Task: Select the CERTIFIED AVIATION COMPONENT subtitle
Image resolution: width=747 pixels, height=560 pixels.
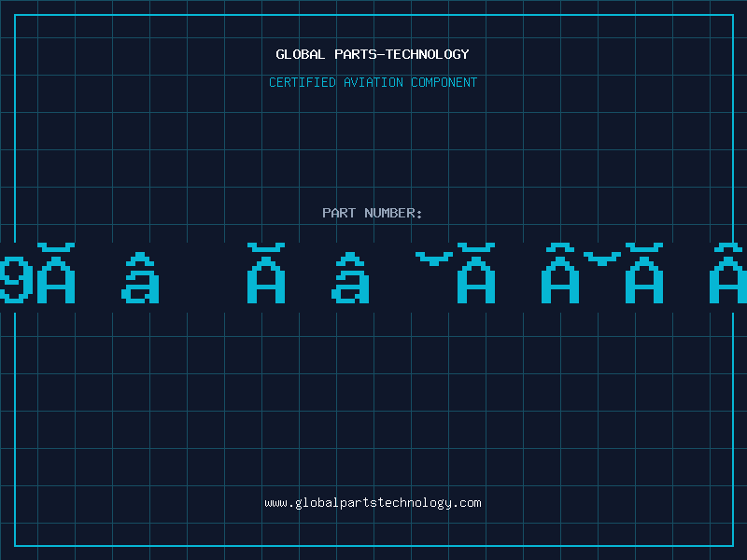Action: pos(373,82)
